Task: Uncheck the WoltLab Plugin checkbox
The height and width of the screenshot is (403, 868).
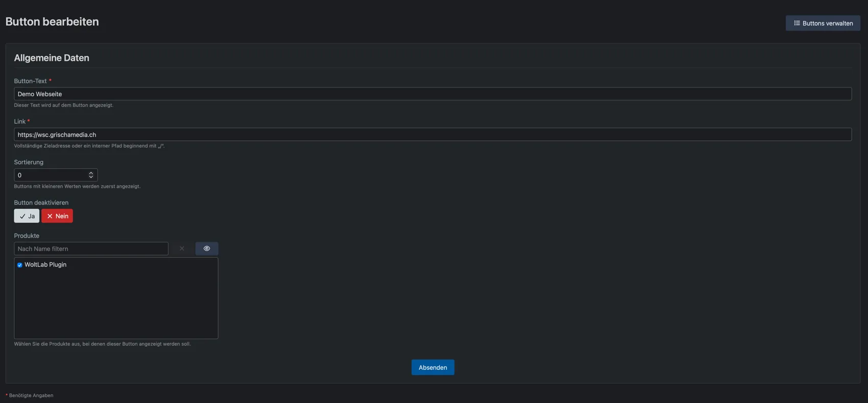Action: tap(19, 265)
